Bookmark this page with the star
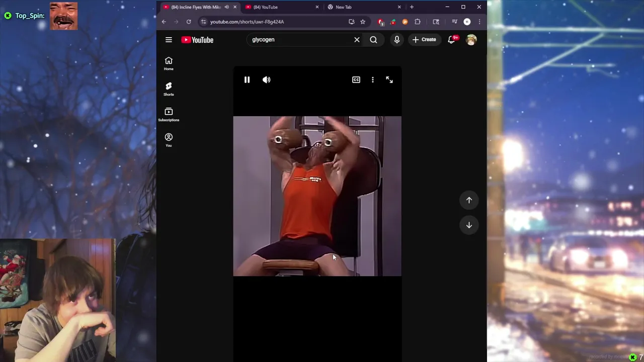Screen dimensions: 644x362 pyautogui.click(x=363, y=22)
